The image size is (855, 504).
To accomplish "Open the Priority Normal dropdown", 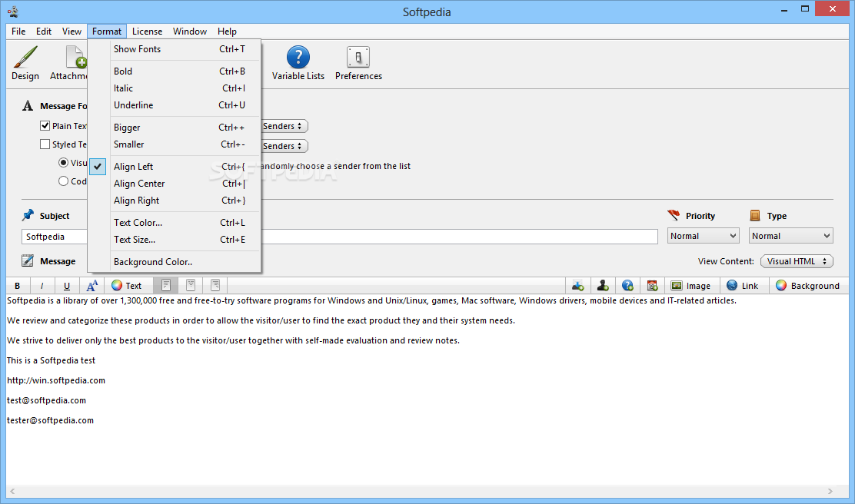I will coord(703,235).
